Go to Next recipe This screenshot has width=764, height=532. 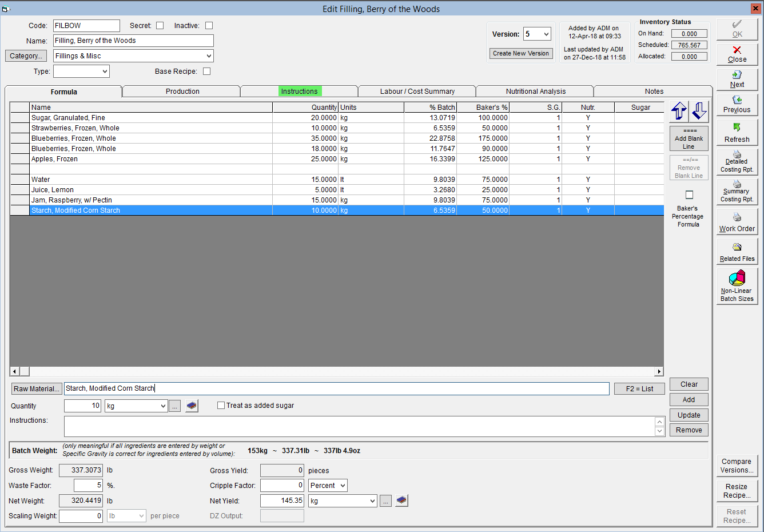point(737,80)
